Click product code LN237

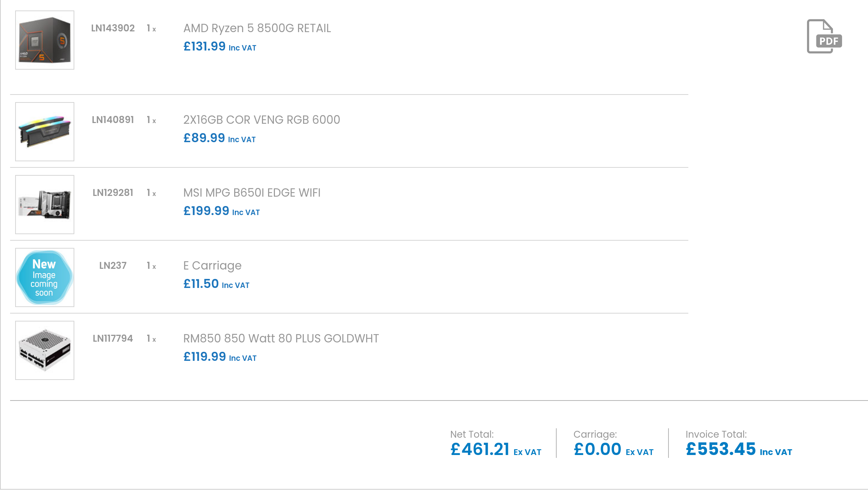coord(113,266)
